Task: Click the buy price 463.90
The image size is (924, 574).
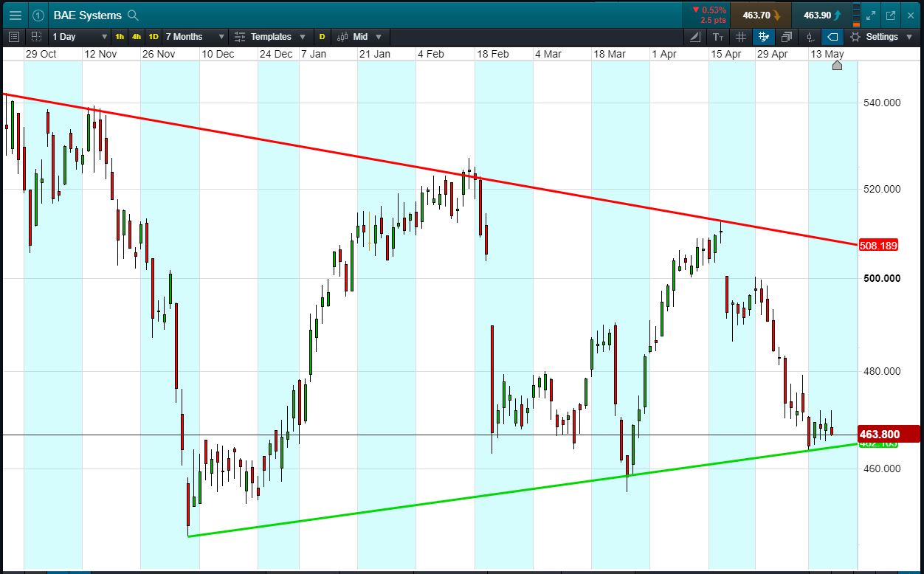Action: coord(822,15)
